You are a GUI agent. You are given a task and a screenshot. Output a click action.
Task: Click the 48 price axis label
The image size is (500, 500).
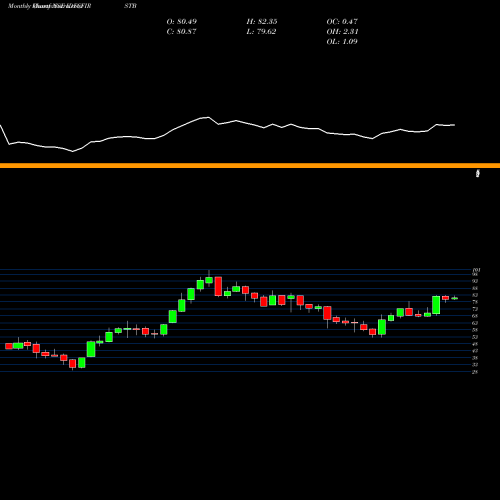pyautogui.click(x=475, y=344)
